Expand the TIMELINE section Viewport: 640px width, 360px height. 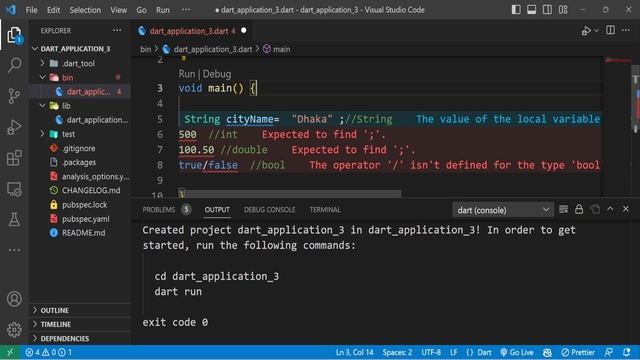point(80,324)
